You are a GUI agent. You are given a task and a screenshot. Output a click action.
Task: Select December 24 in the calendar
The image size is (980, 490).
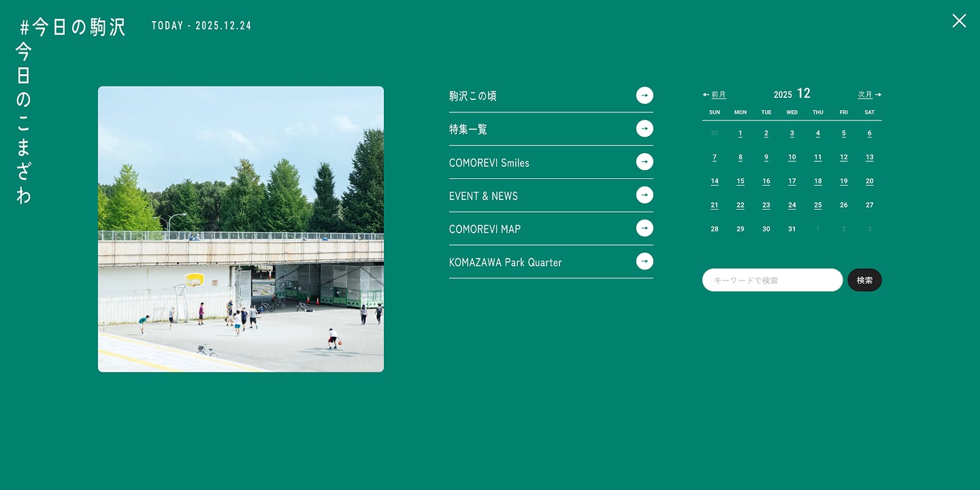(x=792, y=205)
